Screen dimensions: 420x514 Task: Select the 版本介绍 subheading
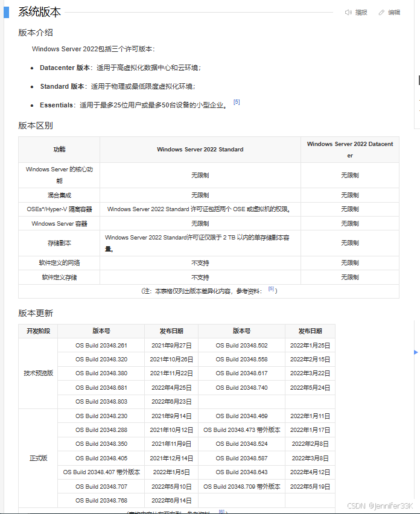pyautogui.click(x=36, y=33)
